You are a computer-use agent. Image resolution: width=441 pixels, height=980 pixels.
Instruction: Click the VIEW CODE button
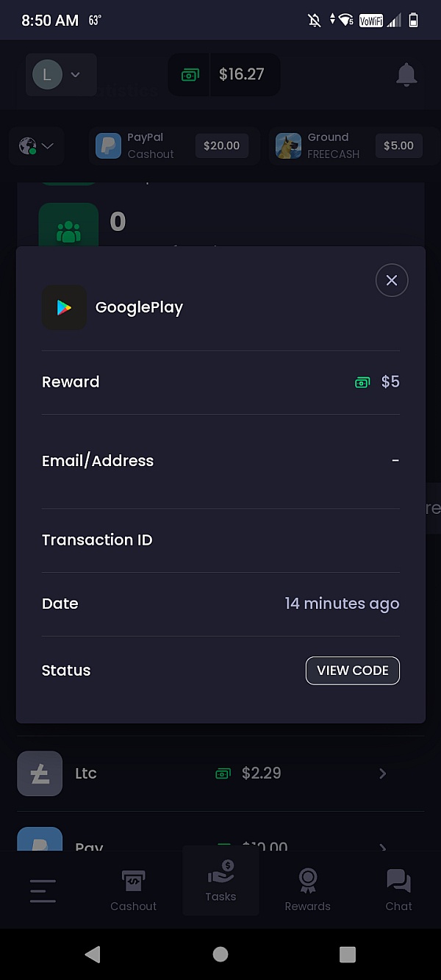point(352,670)
